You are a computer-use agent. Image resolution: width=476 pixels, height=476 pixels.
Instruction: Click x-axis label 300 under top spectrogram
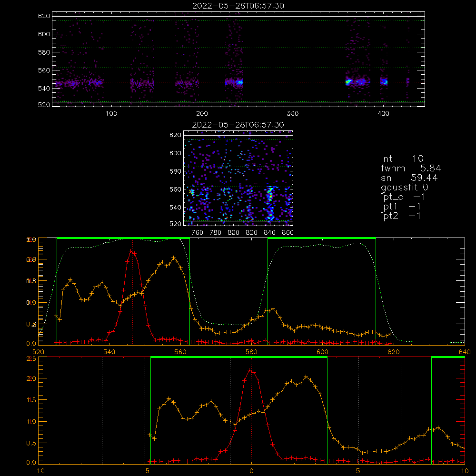click(293, 114)
